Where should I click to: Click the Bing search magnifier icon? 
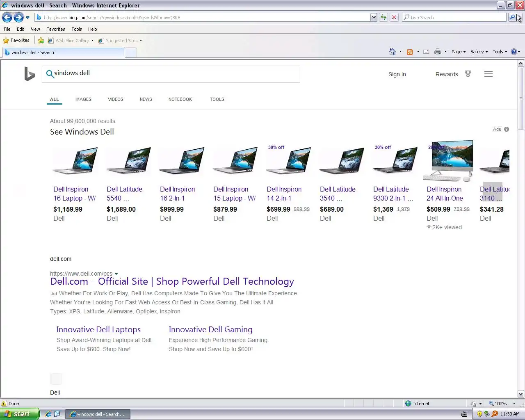click(50, 74)
